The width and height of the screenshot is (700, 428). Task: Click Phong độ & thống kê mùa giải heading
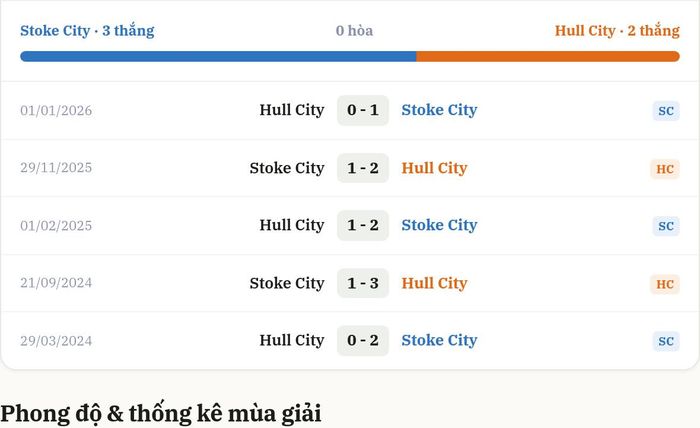click(x=161, y=413)
